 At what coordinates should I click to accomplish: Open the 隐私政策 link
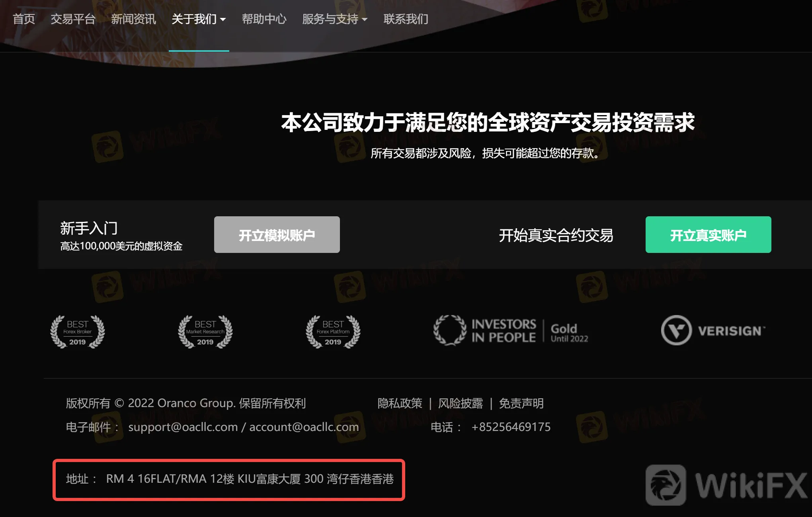[x=400, y=403]
